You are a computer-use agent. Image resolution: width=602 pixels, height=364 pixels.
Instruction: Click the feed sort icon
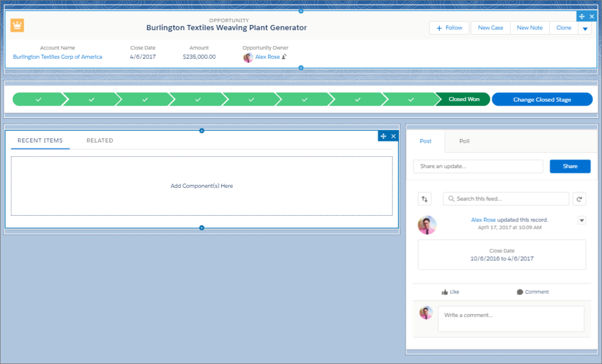pyautogui.click(x=424, y=199)
